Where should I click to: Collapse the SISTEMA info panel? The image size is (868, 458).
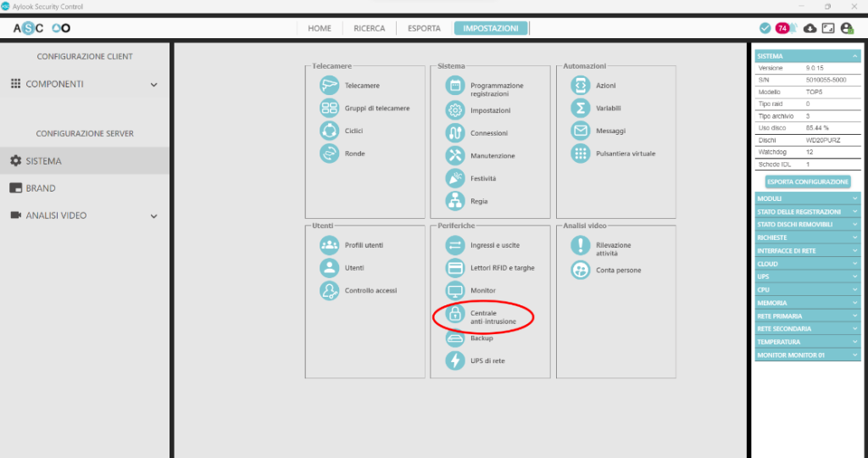pos(855,56)
